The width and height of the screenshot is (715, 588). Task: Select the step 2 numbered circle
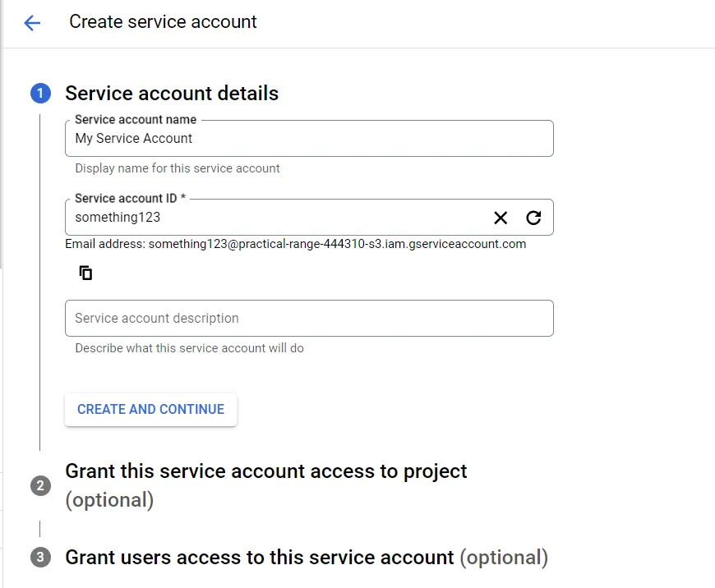tap(40, 486)
